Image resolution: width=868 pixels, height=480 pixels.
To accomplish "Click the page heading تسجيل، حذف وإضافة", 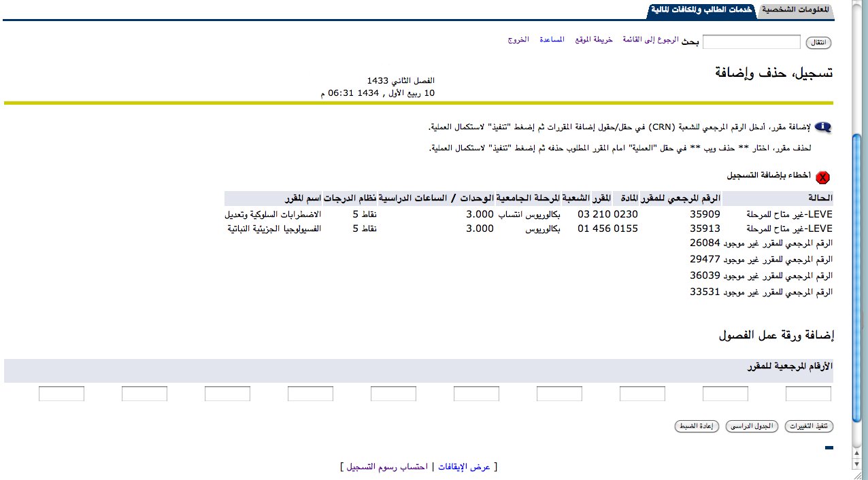I will pos(775,73).
